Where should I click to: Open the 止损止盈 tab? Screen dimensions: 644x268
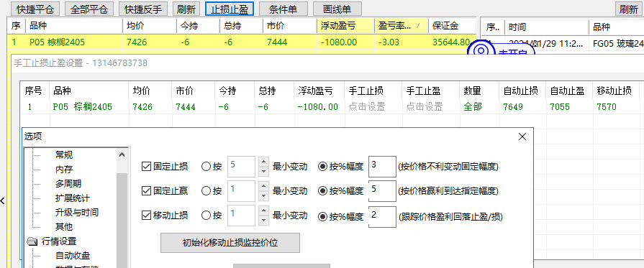coord(230,9)
